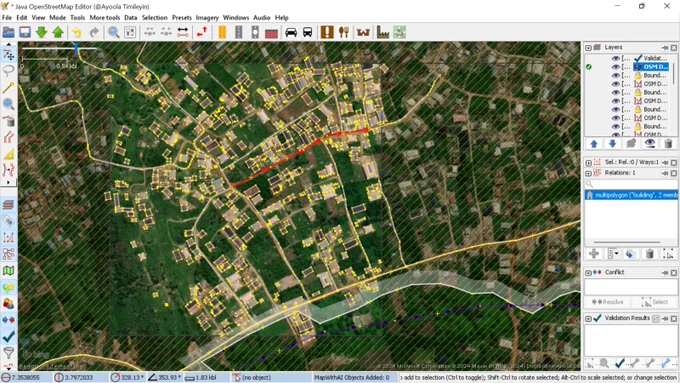Toggle visibility of the fourth Bound... layer

[x=615, y=126]
